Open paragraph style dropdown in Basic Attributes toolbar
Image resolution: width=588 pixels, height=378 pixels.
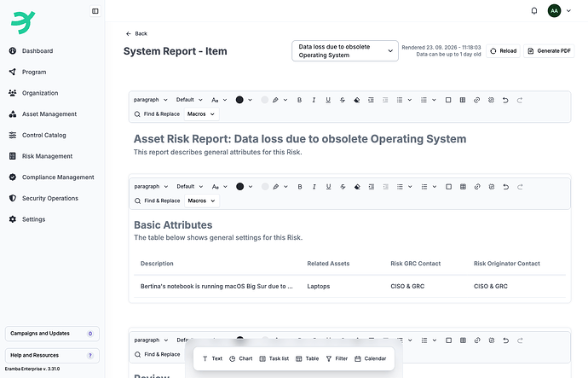pos(151,187)
